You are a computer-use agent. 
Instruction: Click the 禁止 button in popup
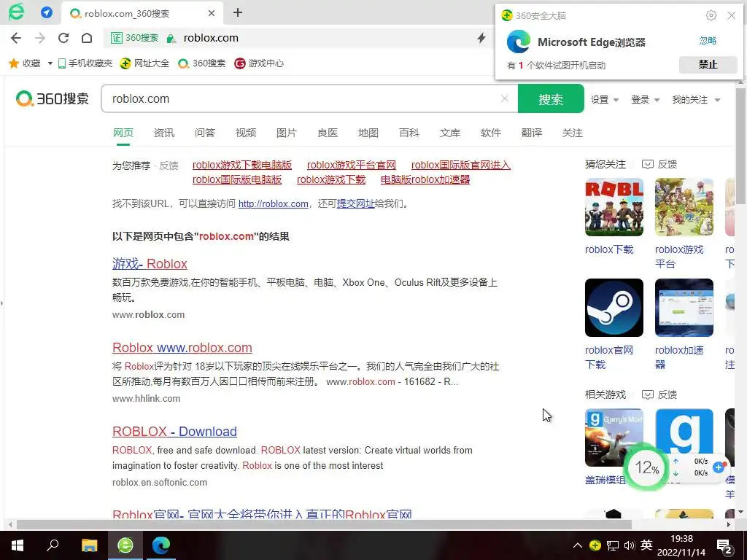click(x=708, y=64)
